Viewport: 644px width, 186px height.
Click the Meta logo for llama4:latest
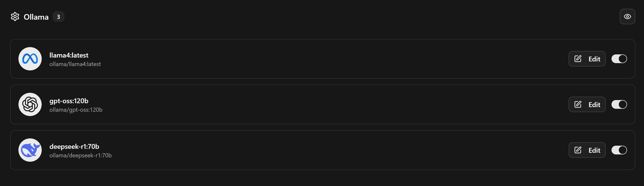tap(30, 59)
